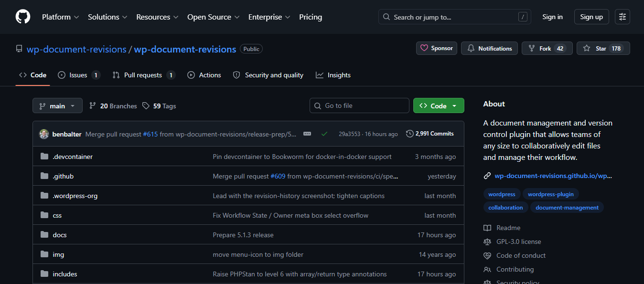Click the .devcontainer folder icon
Image resolution: width=644 pixels, height=284 pixels.
[x=44, y=157]
